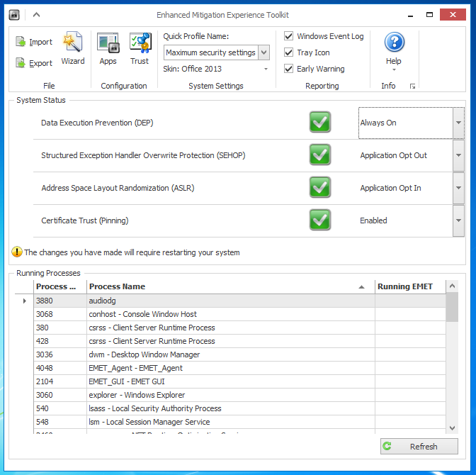The height and width of the screenshot is (475, 476).
Task: Click the Data Execution Prevention (DEP) label
Action: click(x=97, y=123)
